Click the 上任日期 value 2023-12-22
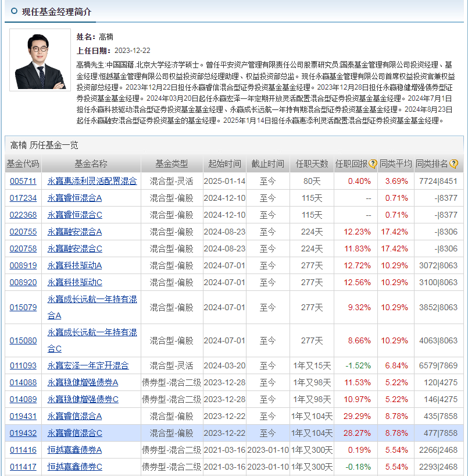Viewport: 468px width, 476px height. (x=132, y=51)
